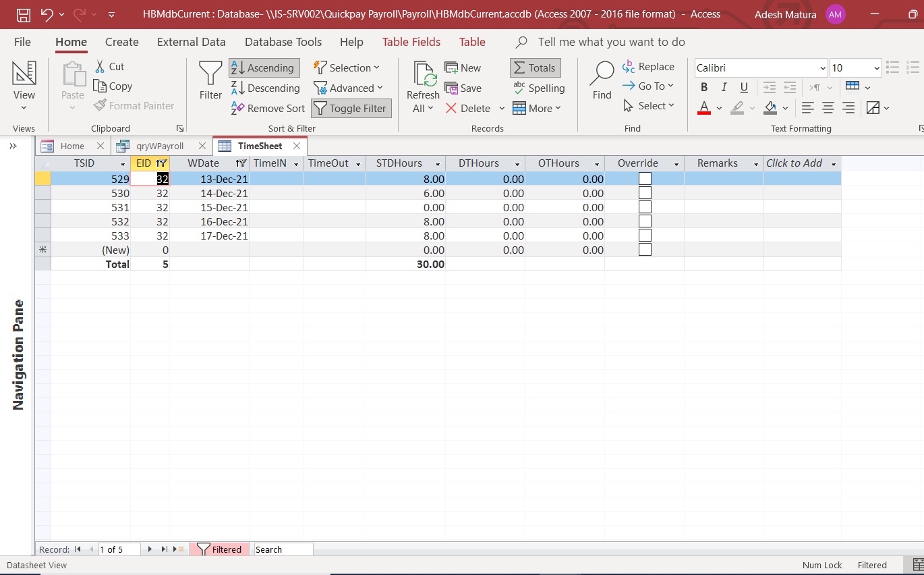Click the Click to Add column header
Screen dimensions: 924x575
802,163
